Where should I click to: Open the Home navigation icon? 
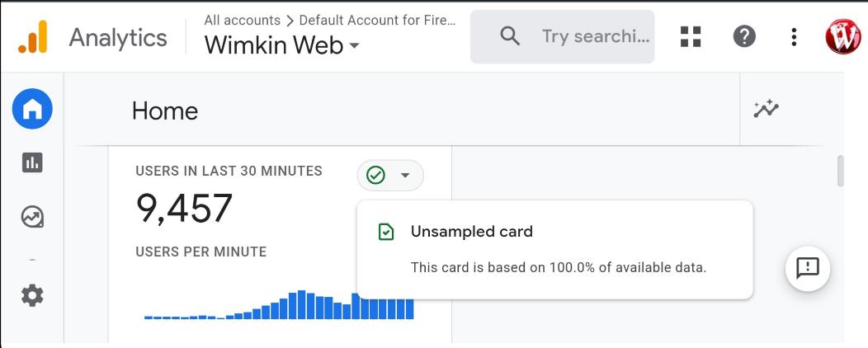[x=32, y=109]
